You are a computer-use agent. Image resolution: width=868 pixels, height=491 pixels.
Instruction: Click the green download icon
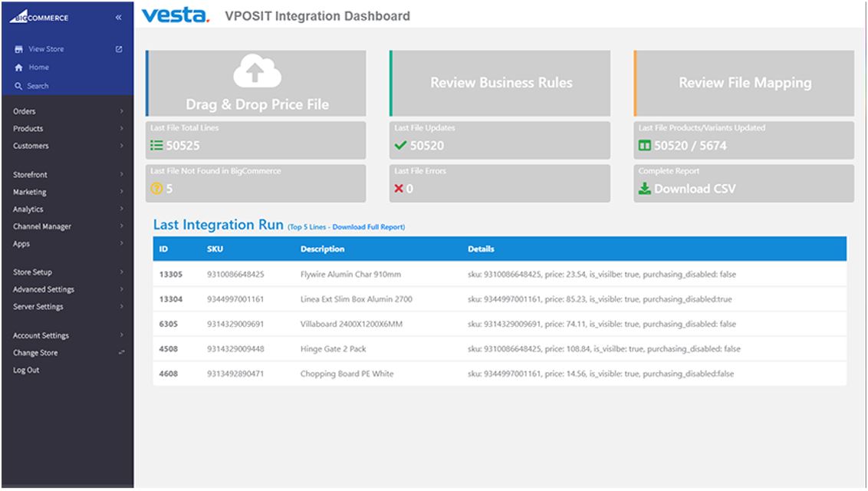pyautogui.click(x=644, y=189)
